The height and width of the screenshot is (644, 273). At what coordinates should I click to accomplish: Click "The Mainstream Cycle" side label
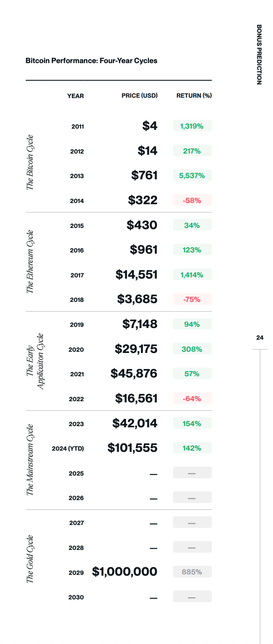(30, 460)
